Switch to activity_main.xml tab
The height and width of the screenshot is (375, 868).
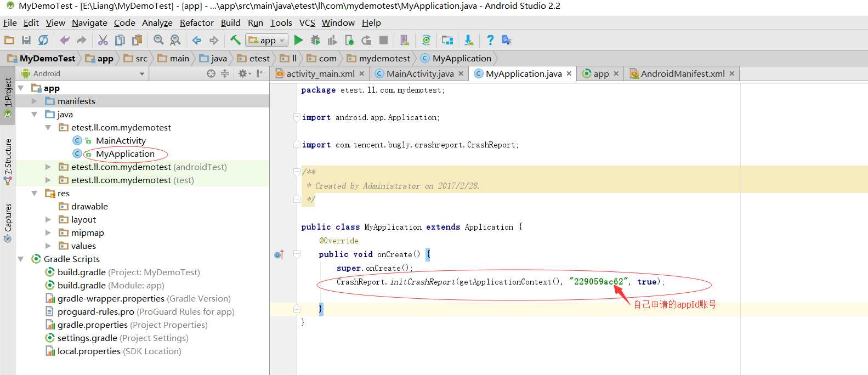coord(320,73)
